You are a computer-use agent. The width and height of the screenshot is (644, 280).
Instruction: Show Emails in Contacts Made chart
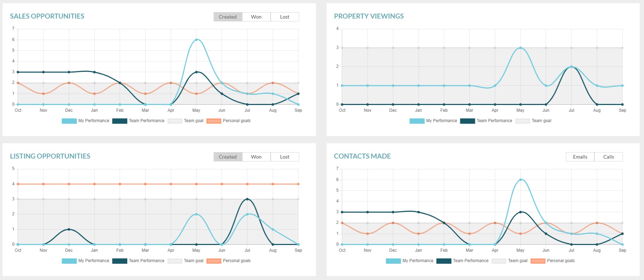(580, 157)
